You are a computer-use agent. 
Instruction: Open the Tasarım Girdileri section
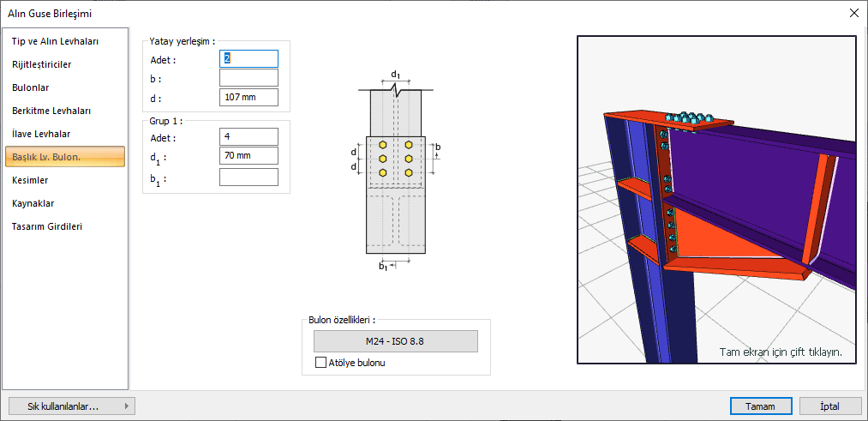47,226
